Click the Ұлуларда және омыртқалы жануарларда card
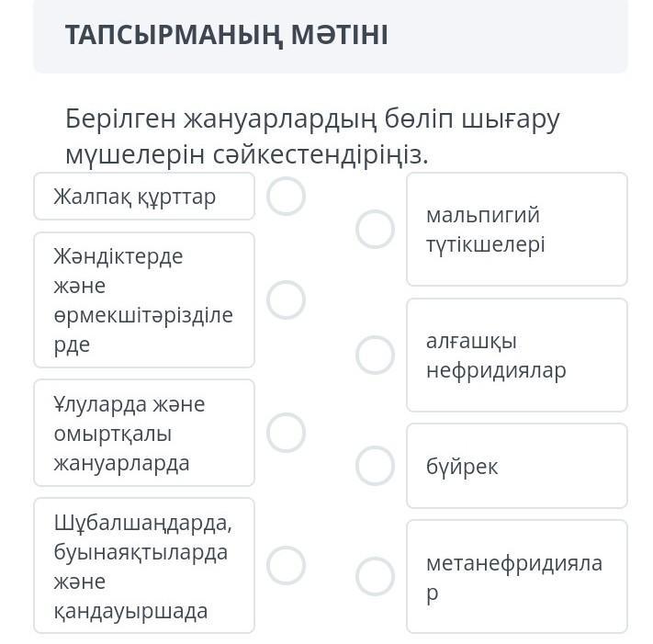The height and width of the screenshot is (644, 653). pyautogui.click(x=143, y=433)
